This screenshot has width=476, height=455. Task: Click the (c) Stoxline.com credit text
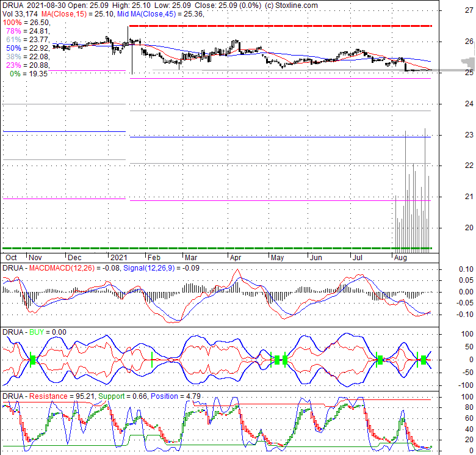291,5
